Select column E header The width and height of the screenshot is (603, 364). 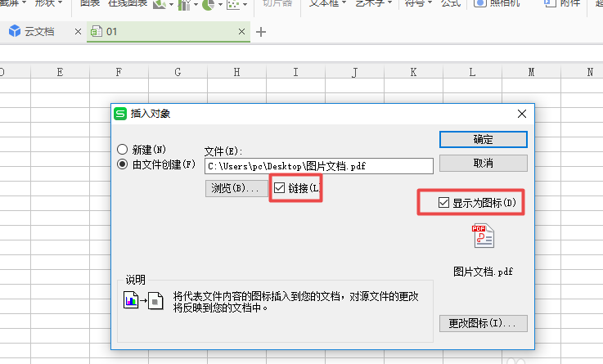(x=60, y=72)
